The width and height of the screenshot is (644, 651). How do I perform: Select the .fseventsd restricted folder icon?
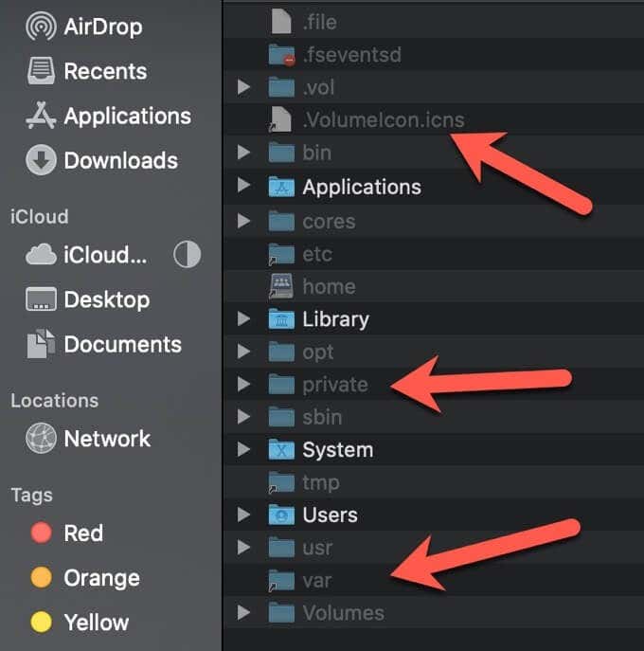pyautogui.click(x=282, y=55)
